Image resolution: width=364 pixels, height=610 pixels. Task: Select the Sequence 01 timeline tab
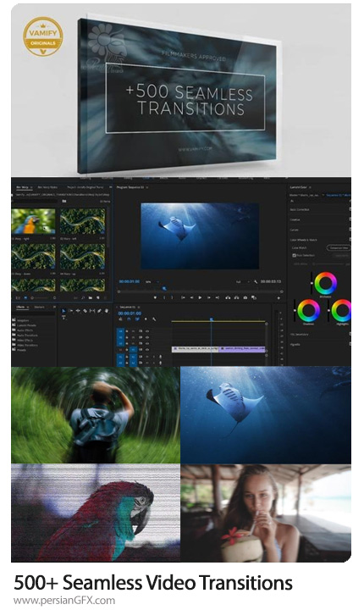(x=128, y=307)
